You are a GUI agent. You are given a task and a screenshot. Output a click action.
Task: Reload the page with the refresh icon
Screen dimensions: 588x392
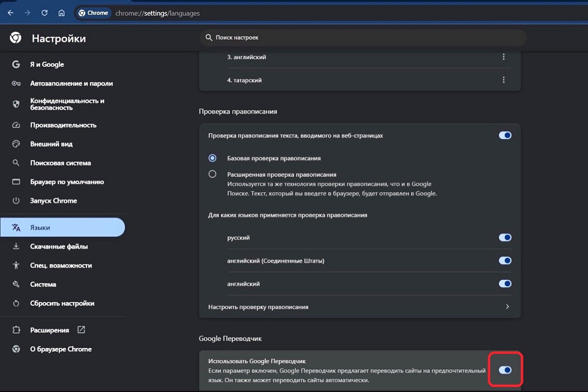(x=45, y=13)
